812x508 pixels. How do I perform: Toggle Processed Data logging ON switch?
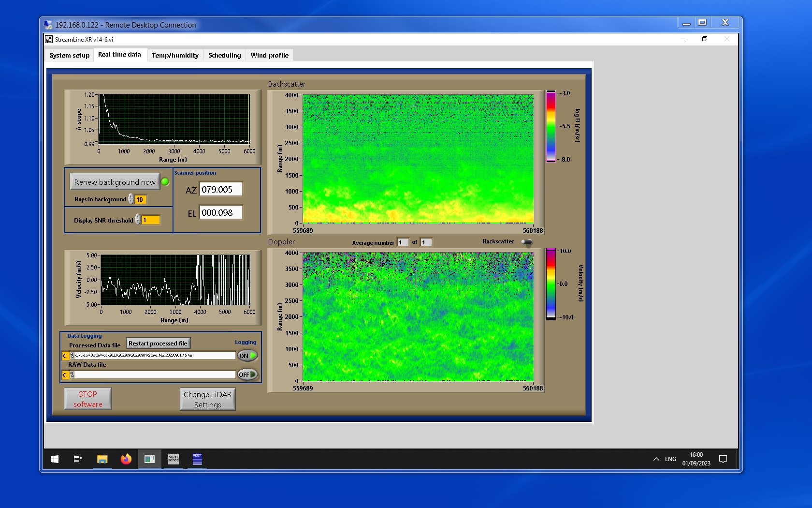click(x=247, y=356)
